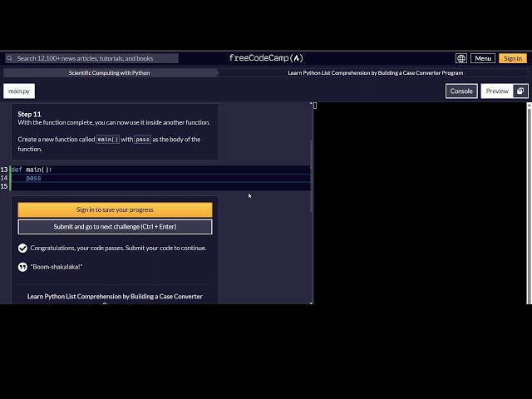Click the Sign in button
This screenshot has width=532, height=399.
(513, 58)
